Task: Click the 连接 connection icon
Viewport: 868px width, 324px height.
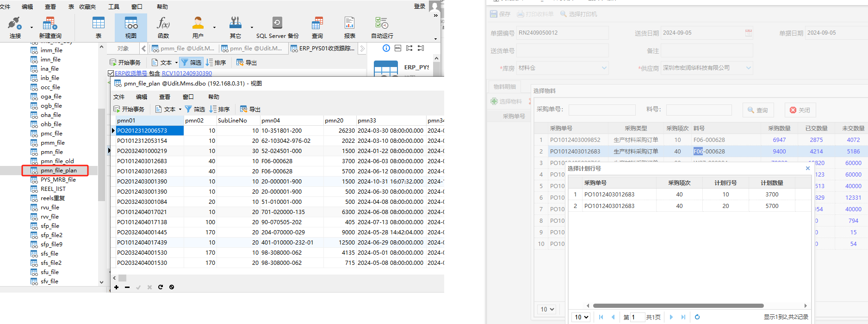Action: click(x=15, y=23)
